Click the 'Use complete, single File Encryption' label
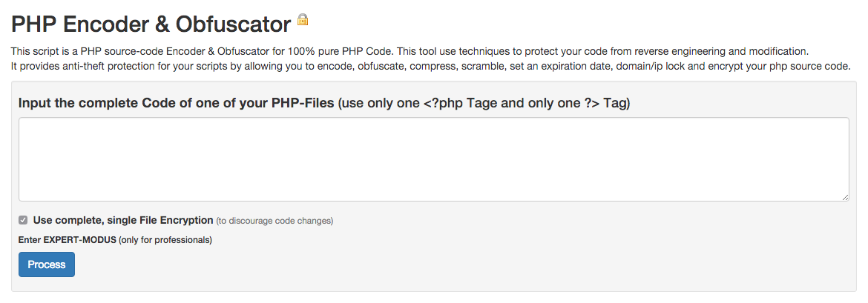This screenshot has height=303, width=868. [x=123, y=220]
